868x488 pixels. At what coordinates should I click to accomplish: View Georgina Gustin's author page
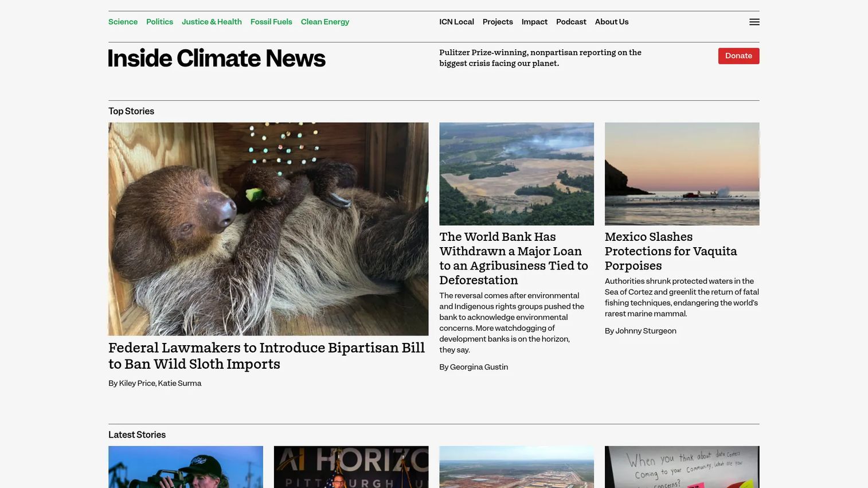479,367
